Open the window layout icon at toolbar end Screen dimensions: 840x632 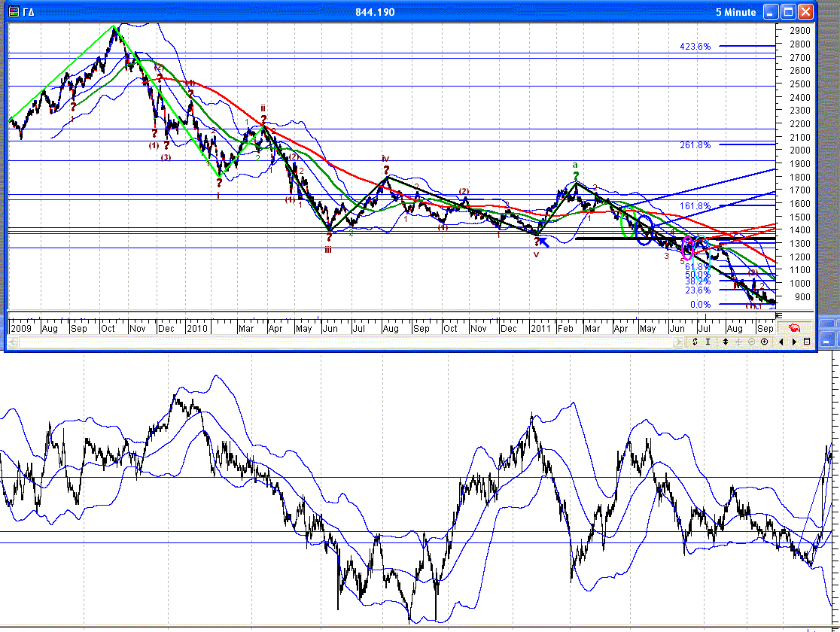pyautogui.click(x=807, y=342)
